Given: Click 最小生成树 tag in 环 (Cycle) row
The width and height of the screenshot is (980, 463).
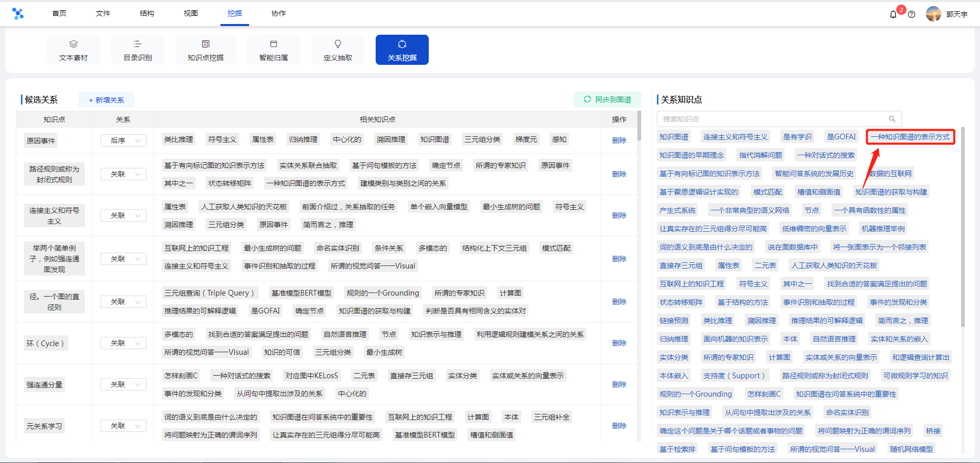Looking at the screenshot, I should coord(384,352).
